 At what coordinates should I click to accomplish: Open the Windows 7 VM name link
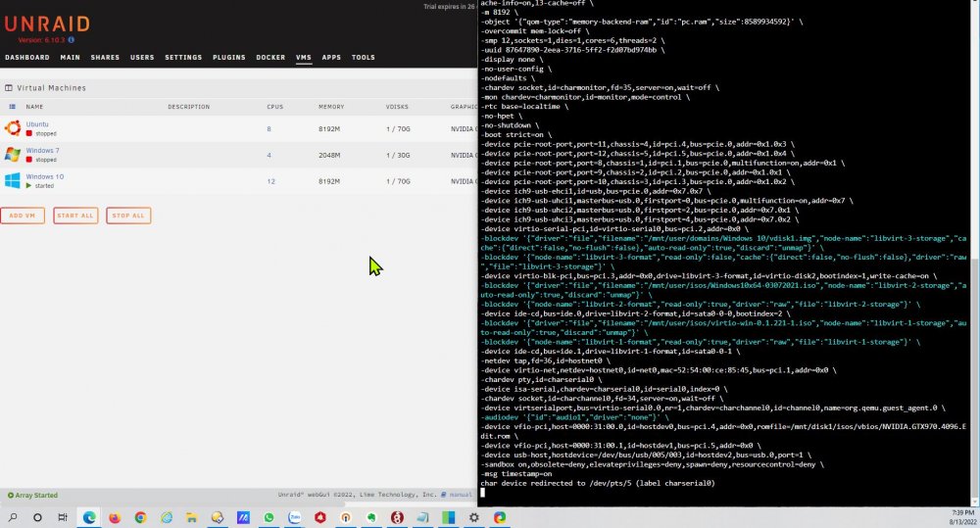pos(42,151)
